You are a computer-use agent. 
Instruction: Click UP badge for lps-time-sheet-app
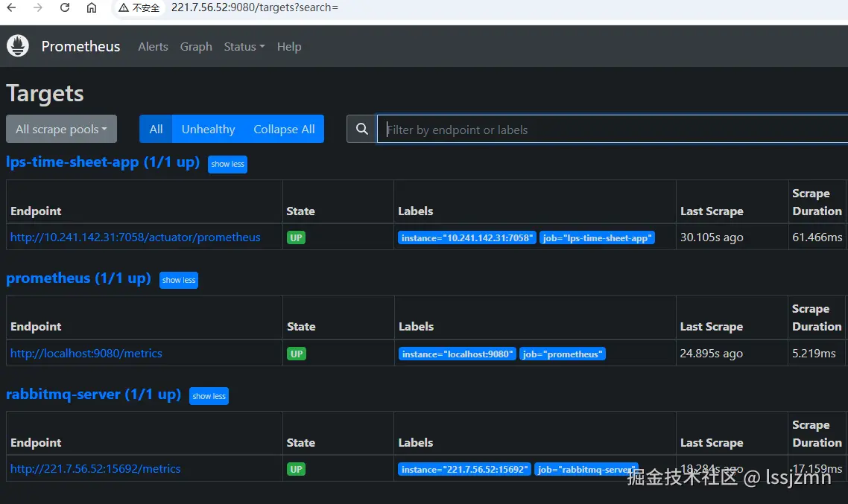click(x=296, y=237)
